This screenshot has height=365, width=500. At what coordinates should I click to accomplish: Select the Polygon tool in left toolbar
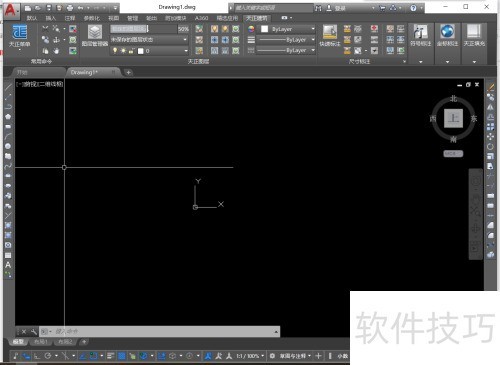pos(8,116)
